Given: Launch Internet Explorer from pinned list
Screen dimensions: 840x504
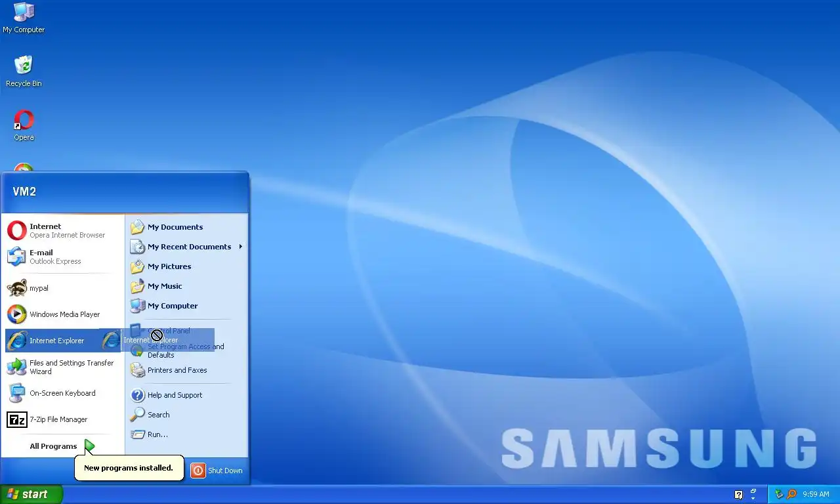Looking at the screenshot, I should (x=63, y=341).
